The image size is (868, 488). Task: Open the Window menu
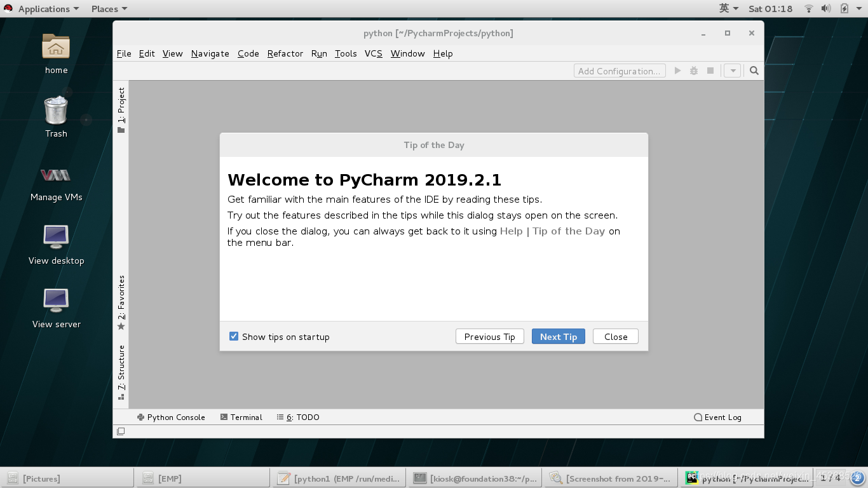click(407, 53)
